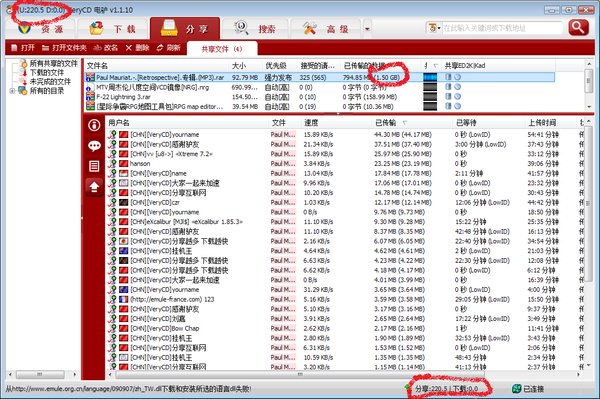This screenshot has width=600, height=399.
Task: Select the upload arrow sidebar icon
Action: pyautogui.click(x=94, y=187)
